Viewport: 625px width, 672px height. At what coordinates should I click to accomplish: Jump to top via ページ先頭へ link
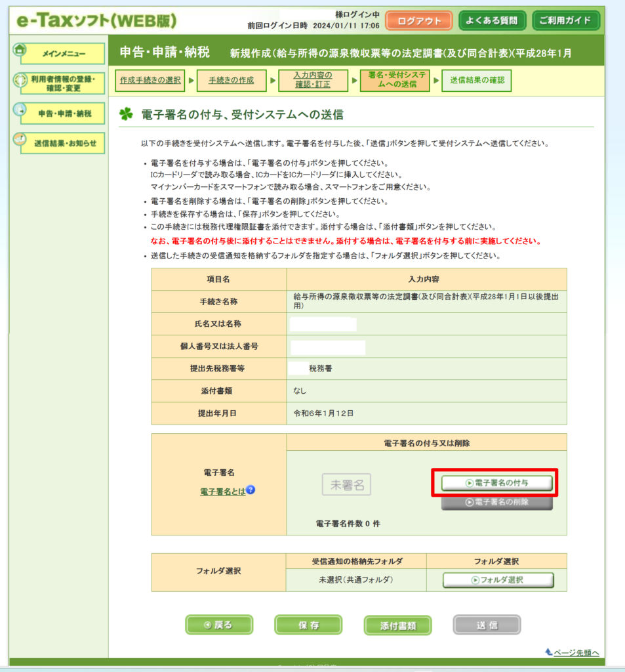click(x=576, y=652)
